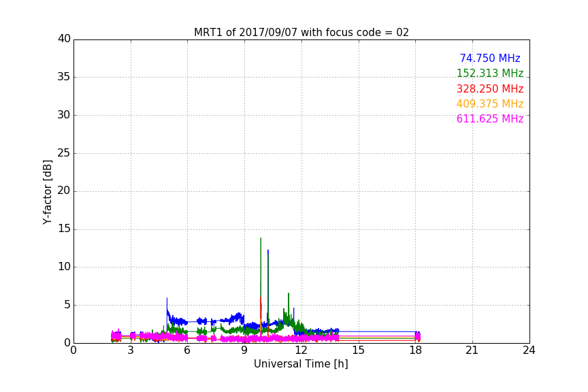Click the y-axis tick label 40

(64, 39)
